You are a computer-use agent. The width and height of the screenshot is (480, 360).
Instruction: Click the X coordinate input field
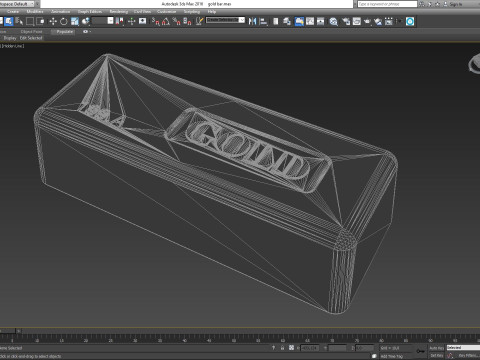[310, 348]
